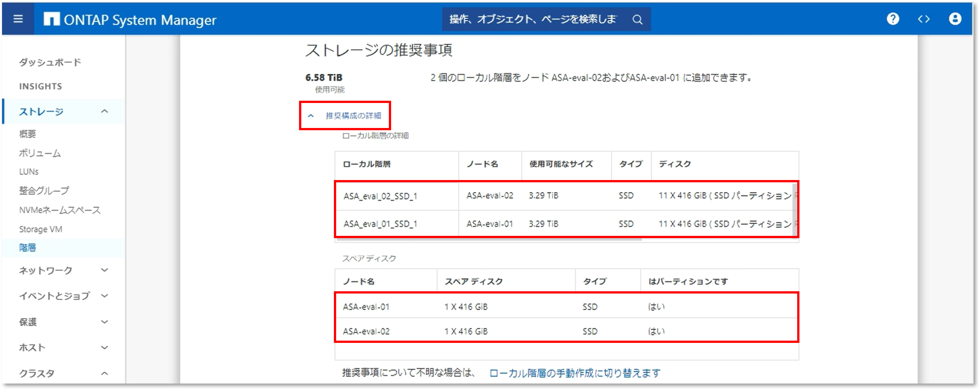The height and width of the screenshot is (390, 980).
Task: Select NVMeネームスペース in sidebar
Action: [60, 210]
